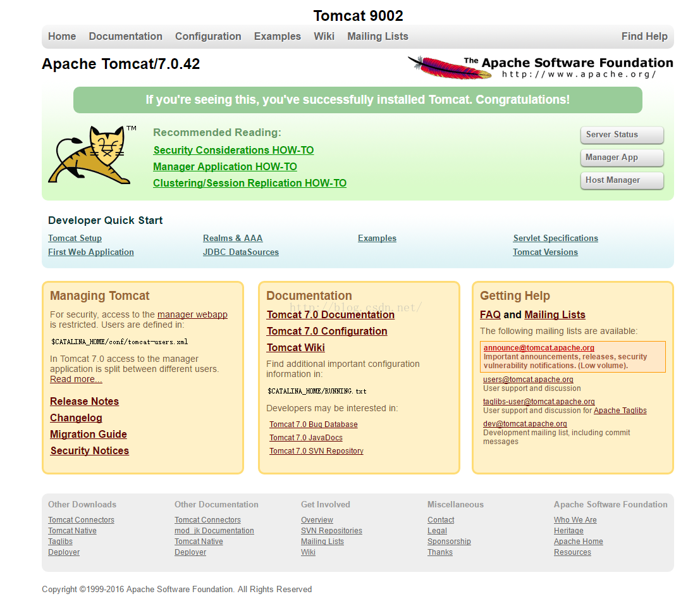Open the Tomcat Versions link
The width and height of the screenshot is (700, 601).
pos(545,252)
